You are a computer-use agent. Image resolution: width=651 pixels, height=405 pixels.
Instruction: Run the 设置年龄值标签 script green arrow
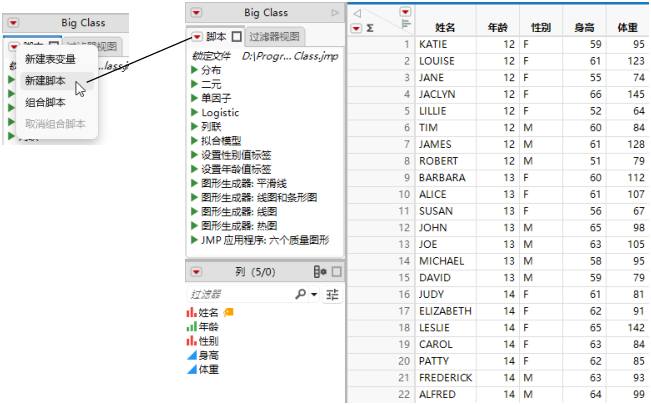194,169
